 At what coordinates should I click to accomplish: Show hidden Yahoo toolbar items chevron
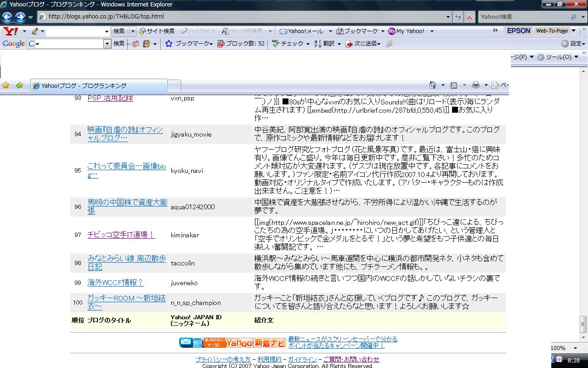495,30
